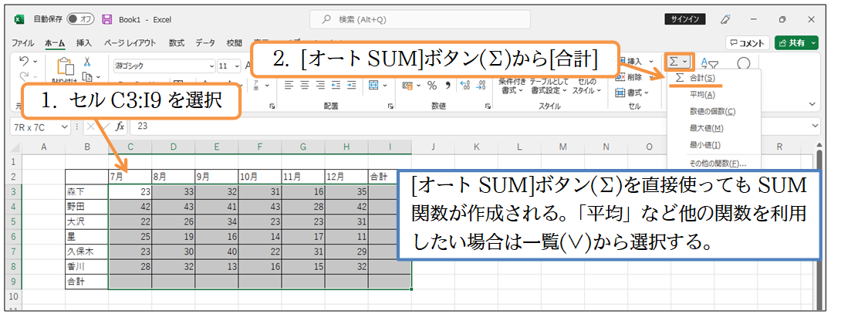Click the Find and Select magnifier icon
Viewport: 868px width, 314px height.
(744, 63)
